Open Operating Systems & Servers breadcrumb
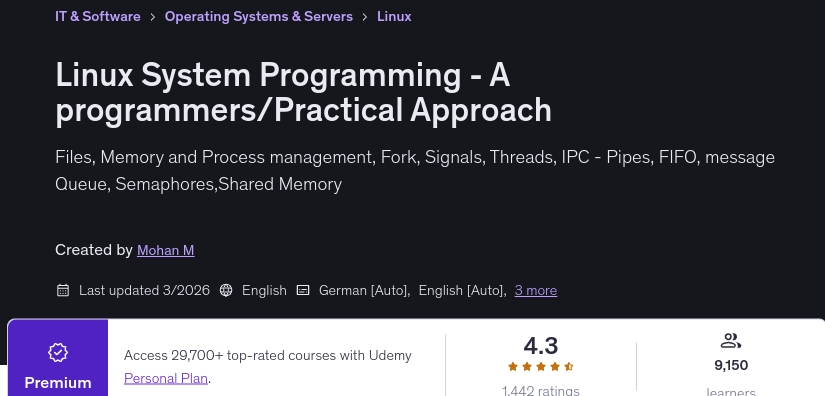This screenshot has height=396, width=825. click(259, 16)
